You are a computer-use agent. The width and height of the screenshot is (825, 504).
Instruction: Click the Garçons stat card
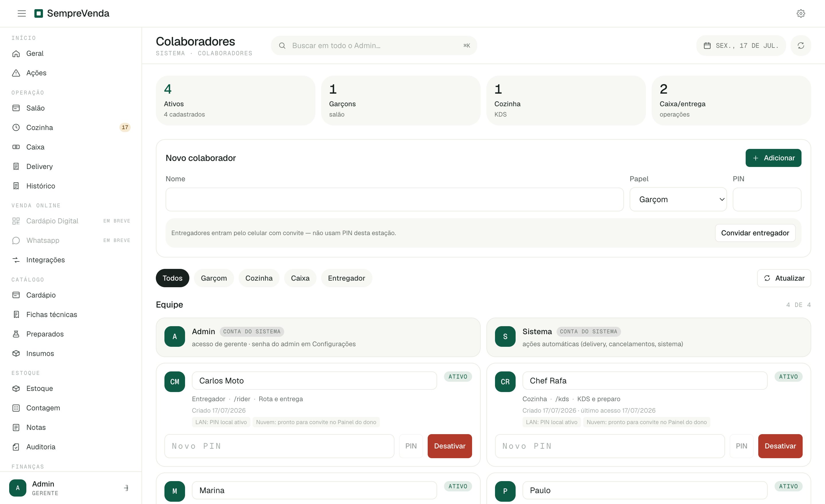pos(401,101)
